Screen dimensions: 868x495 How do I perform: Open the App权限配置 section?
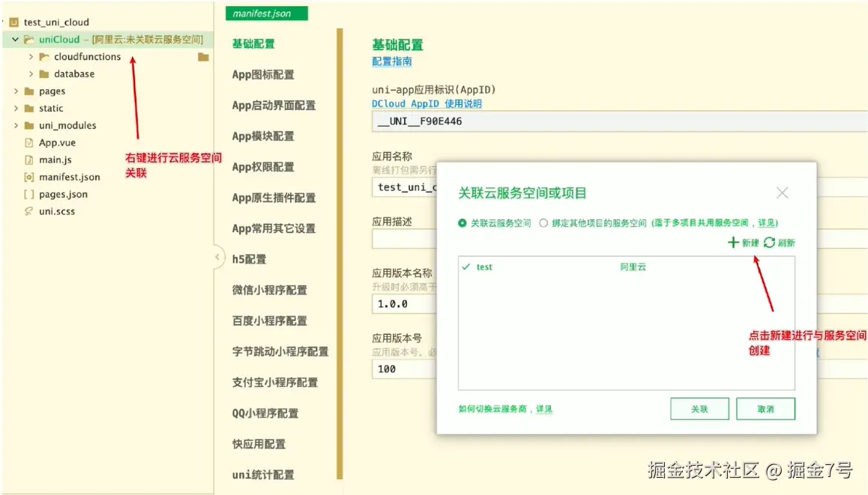[263, 167]
